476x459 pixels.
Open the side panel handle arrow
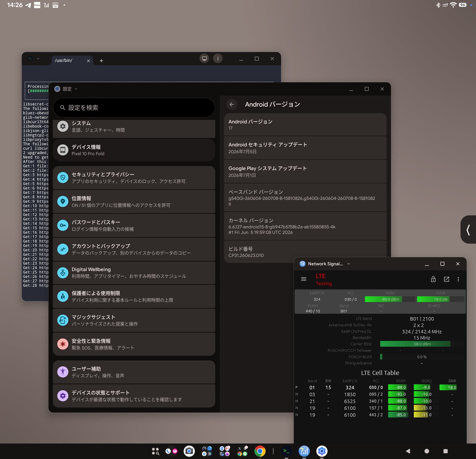click(x=468, y=229)
